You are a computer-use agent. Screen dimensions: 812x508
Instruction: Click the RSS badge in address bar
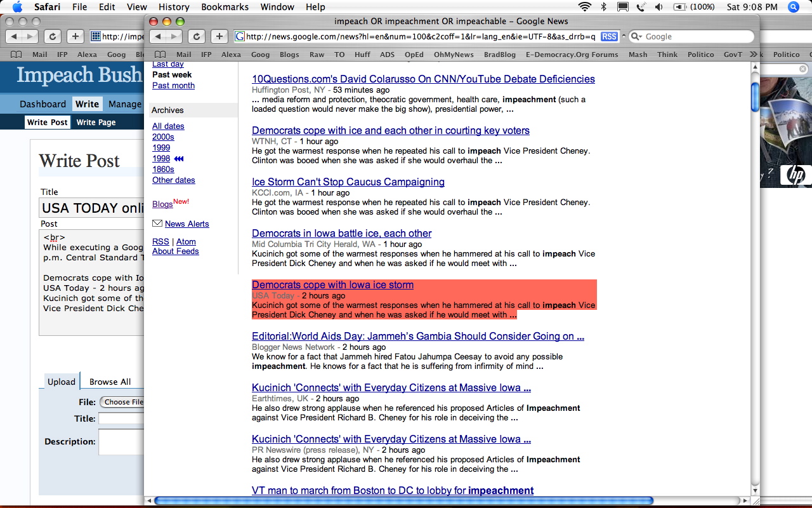coord(609,37)
